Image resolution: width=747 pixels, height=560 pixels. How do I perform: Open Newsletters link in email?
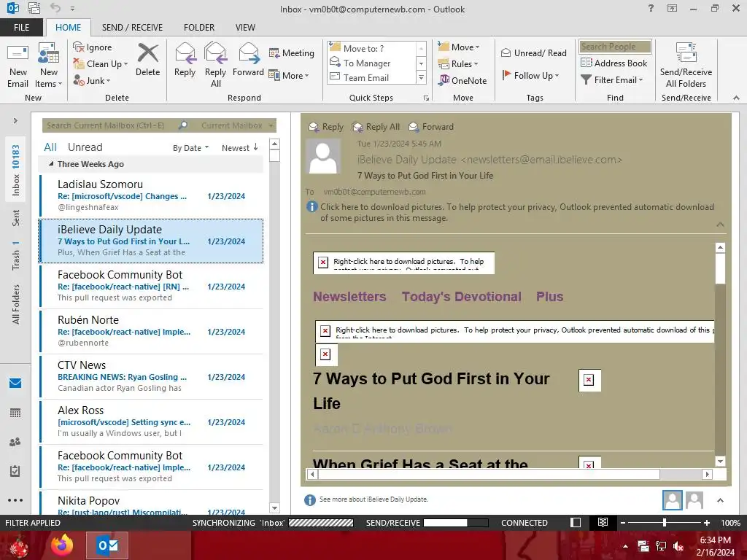[349, 296]
